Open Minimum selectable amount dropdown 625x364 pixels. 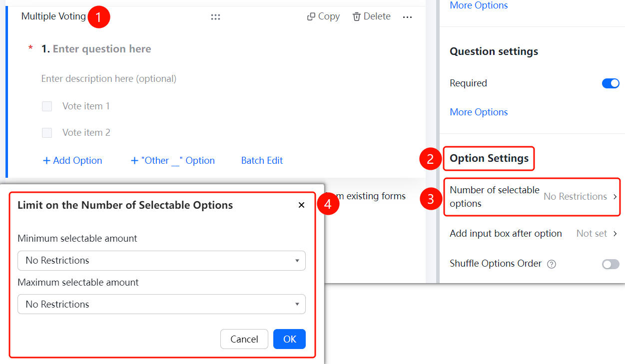[x=161, y=261]
